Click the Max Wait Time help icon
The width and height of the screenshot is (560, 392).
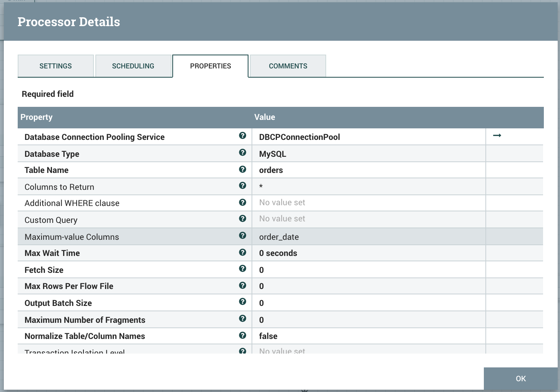[242, 252]
